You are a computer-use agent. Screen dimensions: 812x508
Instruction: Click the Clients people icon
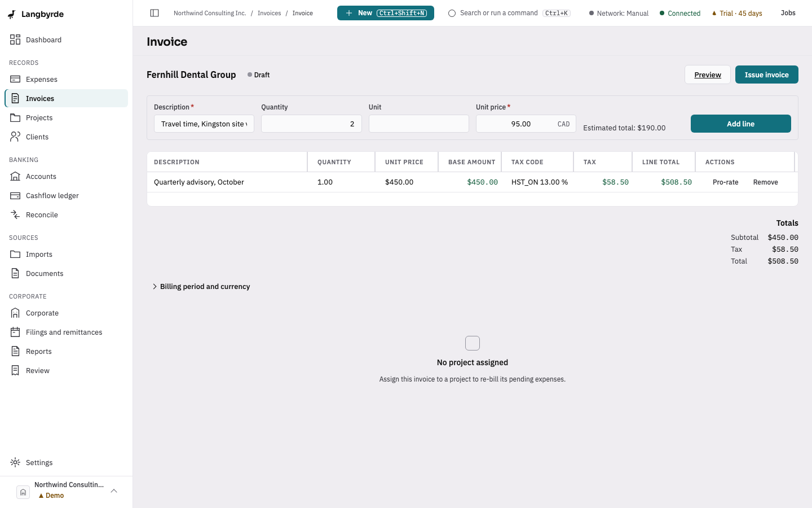tap(15, 137)
